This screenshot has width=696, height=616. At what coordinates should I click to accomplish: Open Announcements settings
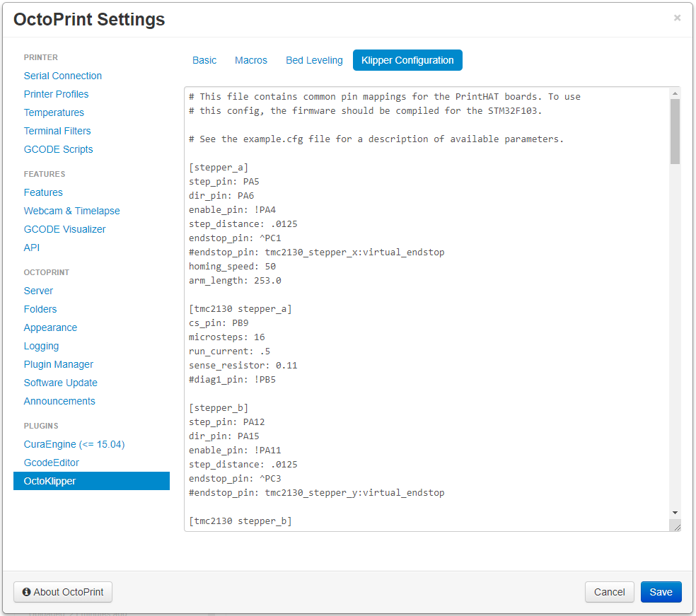[59, 401]
